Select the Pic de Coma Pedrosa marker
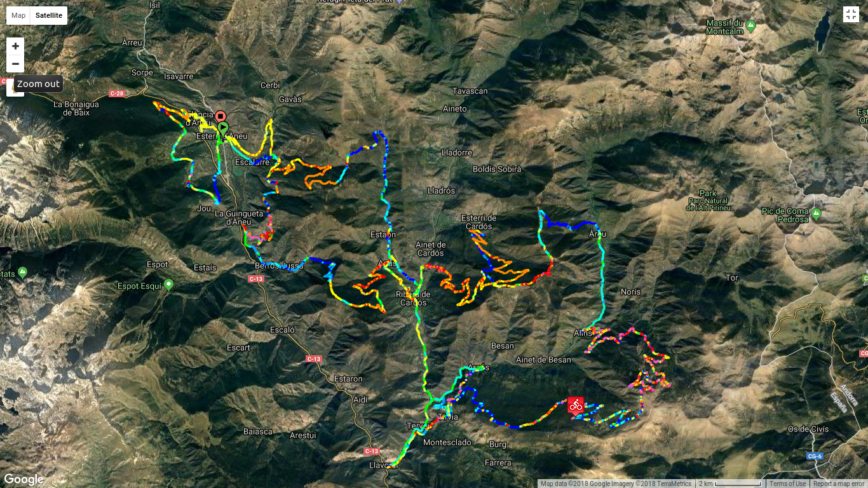The height and width of the screenshot is (488, 868). 816,212
